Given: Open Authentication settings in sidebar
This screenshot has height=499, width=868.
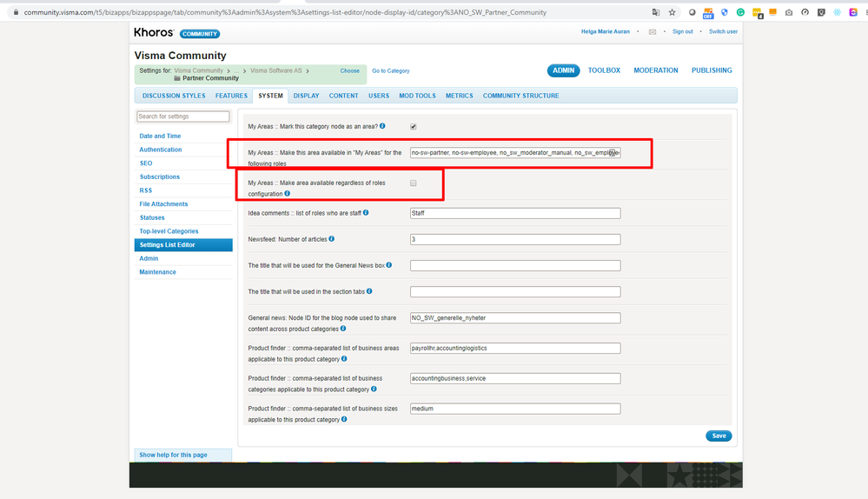Looking at the screenshot, I should 161,150.
